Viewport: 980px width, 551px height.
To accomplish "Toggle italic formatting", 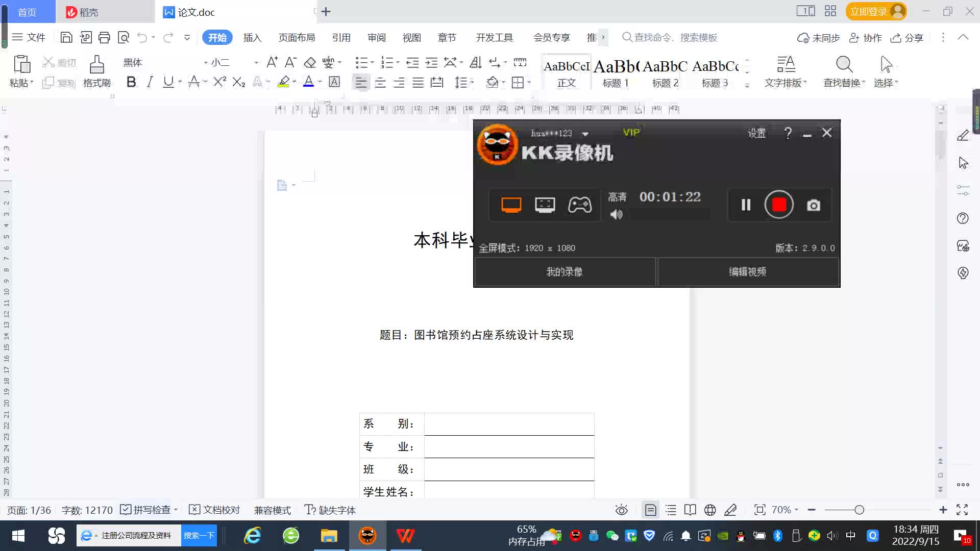I will [150, 82].
